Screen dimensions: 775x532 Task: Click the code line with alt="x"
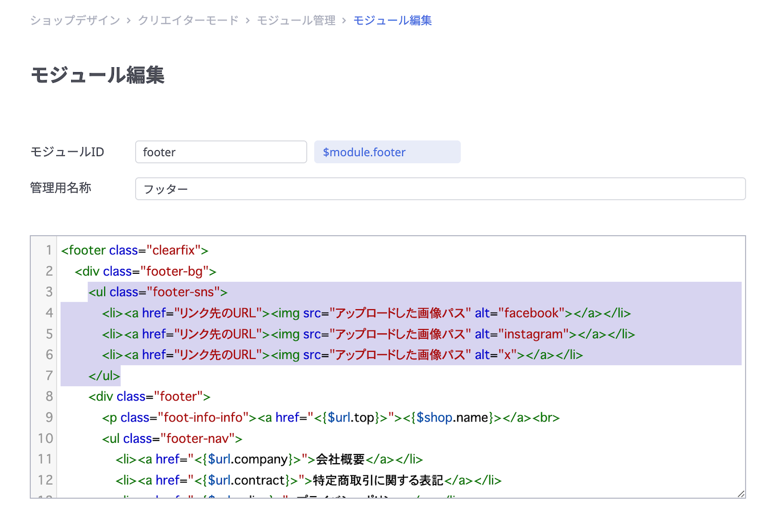[x=342, y=355]
